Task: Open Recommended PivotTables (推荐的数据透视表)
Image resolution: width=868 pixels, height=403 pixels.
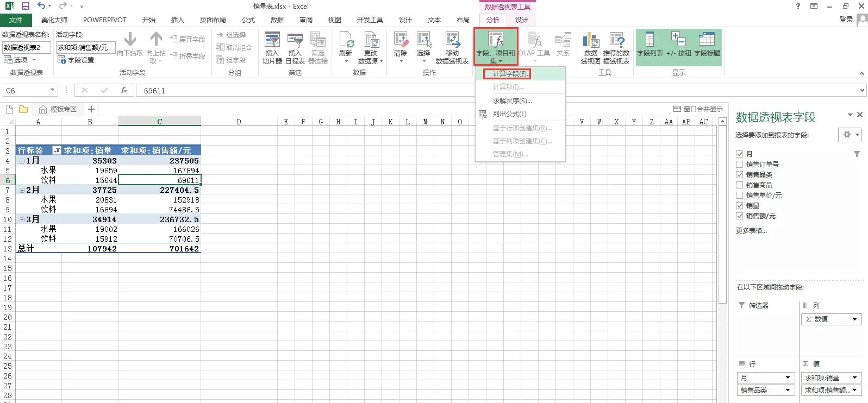Action: pyautogui.click(x=616, y=48)
